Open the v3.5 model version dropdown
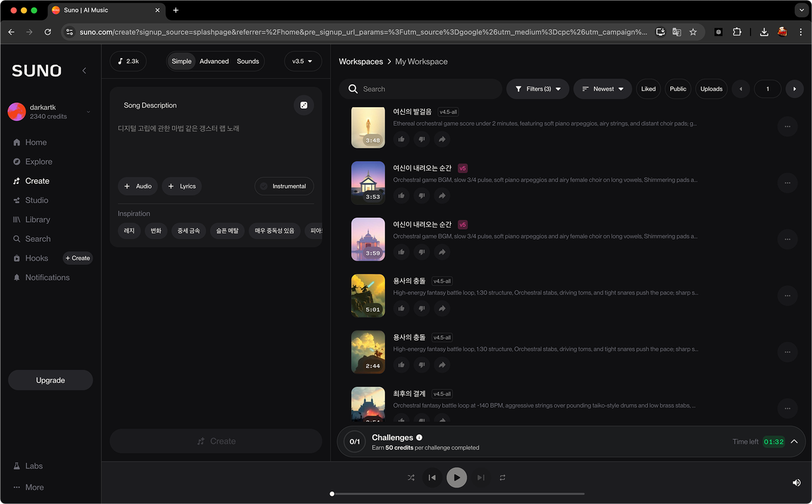Viewport: 812px width, 504px height. (x=303, y=62)
